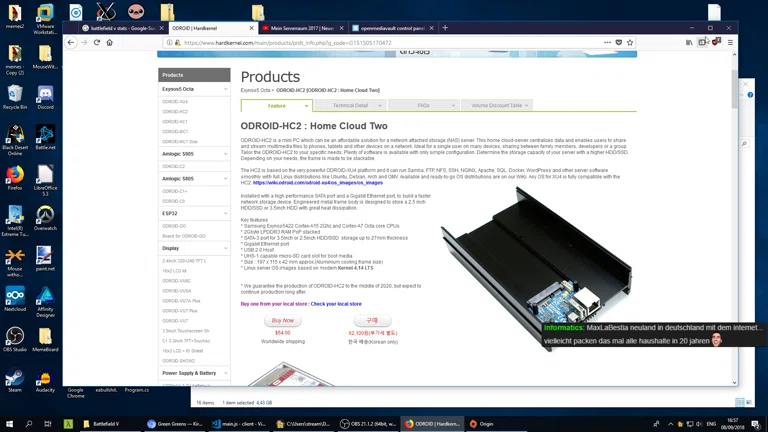Open the Recycle Bin icon

[15, 95]
